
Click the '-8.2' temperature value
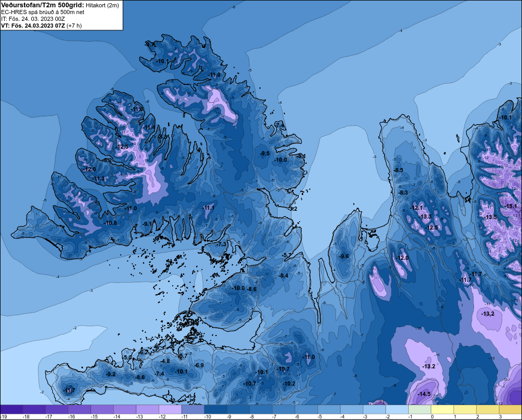point(107,160)
